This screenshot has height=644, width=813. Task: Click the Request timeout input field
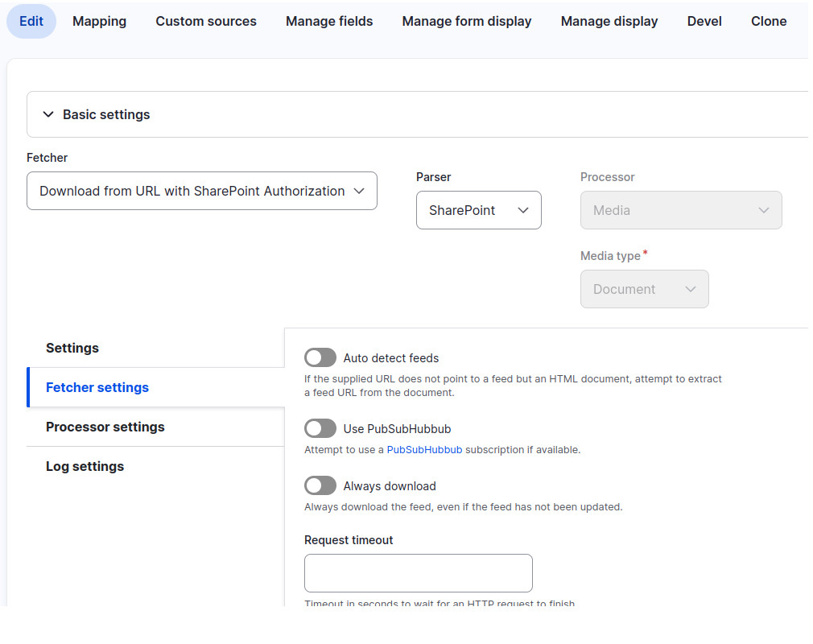tap(418, 573)
